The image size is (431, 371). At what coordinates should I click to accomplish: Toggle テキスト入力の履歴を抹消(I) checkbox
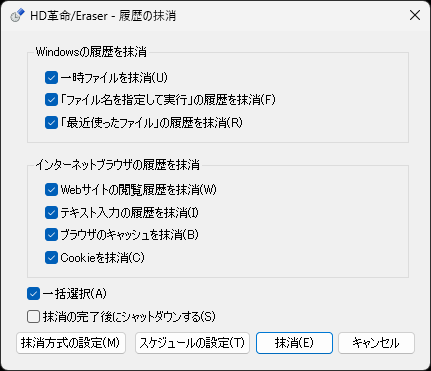click(51, 212)
